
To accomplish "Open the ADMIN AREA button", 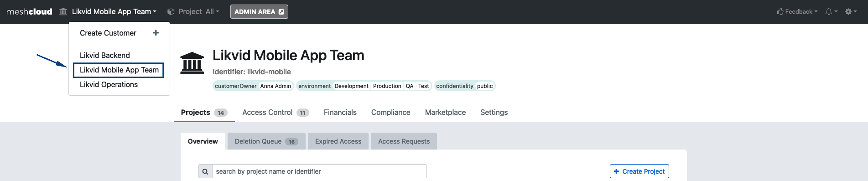I will coord(259,12).
